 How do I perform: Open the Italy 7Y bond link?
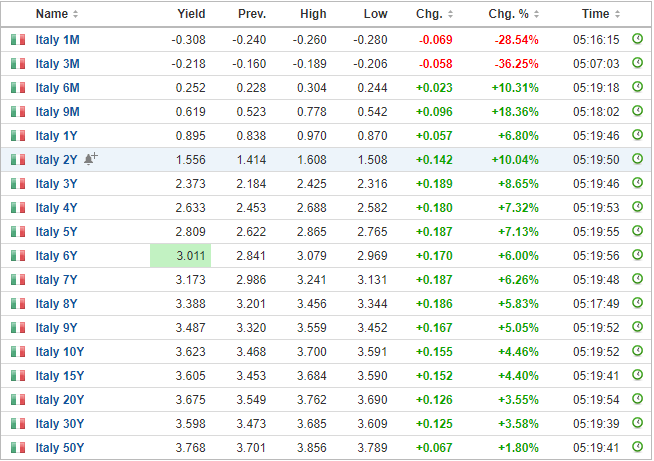pos(56,280)
